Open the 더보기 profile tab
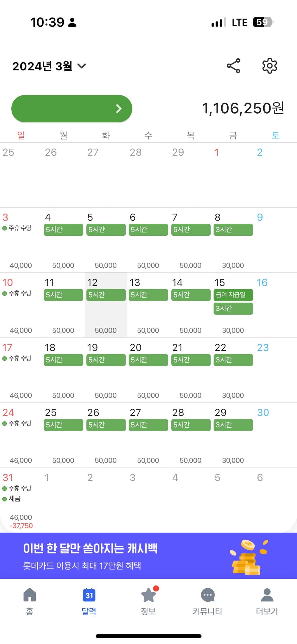 (267, 601)
